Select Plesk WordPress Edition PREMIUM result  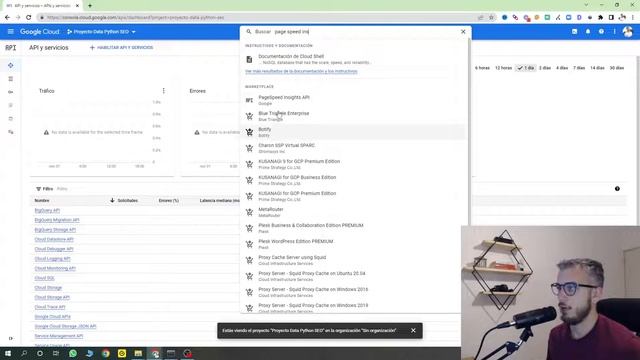pyautogui.click(x=354, y=244)
